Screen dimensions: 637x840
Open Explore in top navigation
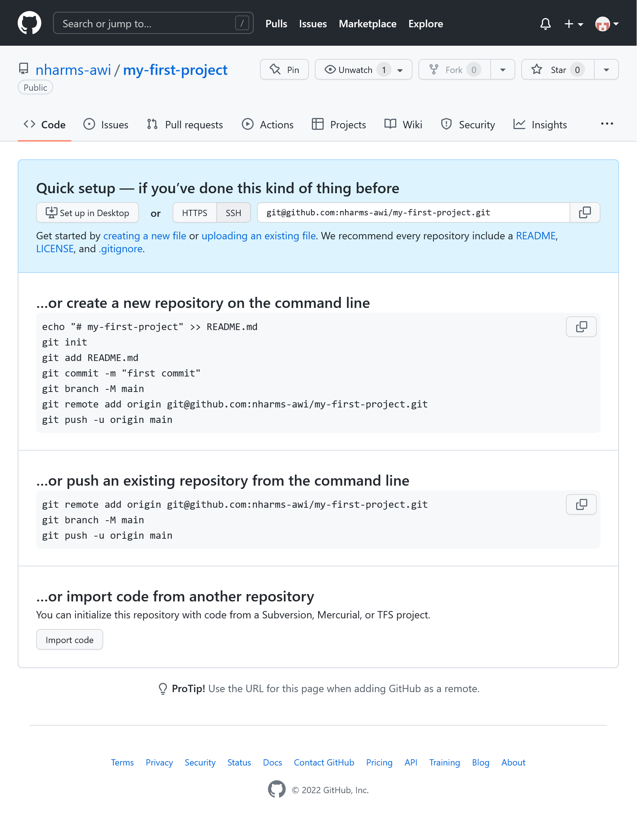[x=425, y=24]
